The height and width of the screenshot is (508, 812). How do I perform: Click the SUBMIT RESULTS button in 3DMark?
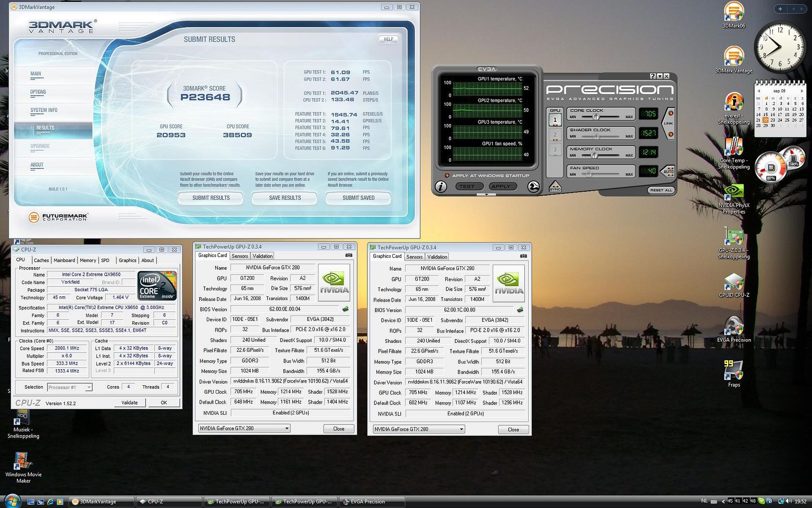[211, 198]
